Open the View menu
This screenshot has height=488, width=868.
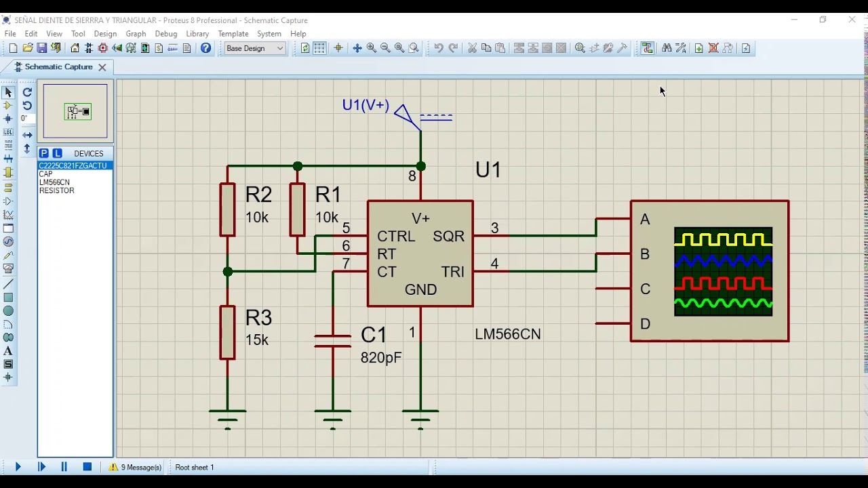coord(54,34)
